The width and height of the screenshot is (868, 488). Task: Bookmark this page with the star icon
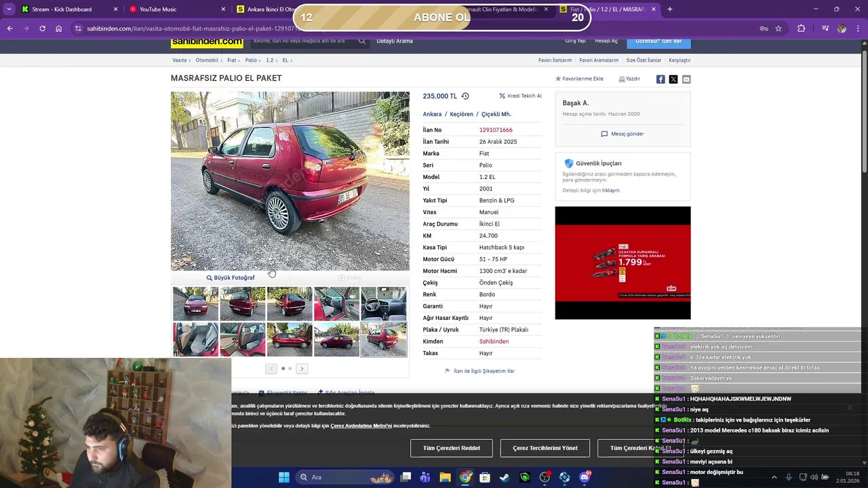pyautogui.click(x=778, y=28)
